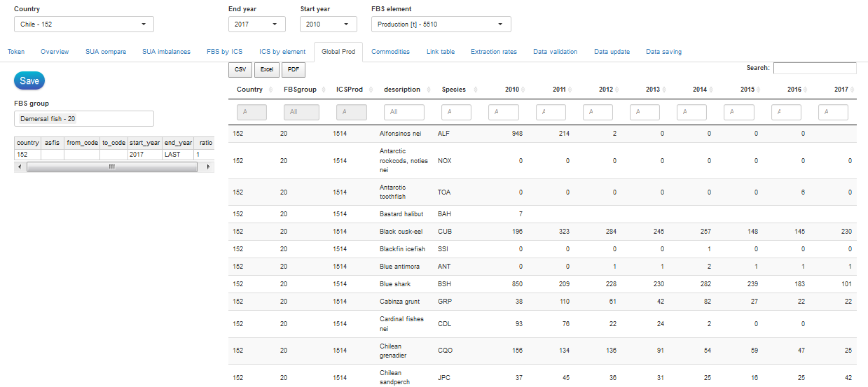Export the table as CSV
868x387 pixels.
240,70
